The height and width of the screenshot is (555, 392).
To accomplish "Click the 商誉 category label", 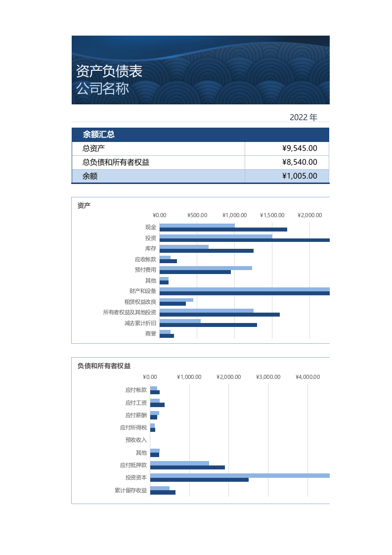I will 150,333.
